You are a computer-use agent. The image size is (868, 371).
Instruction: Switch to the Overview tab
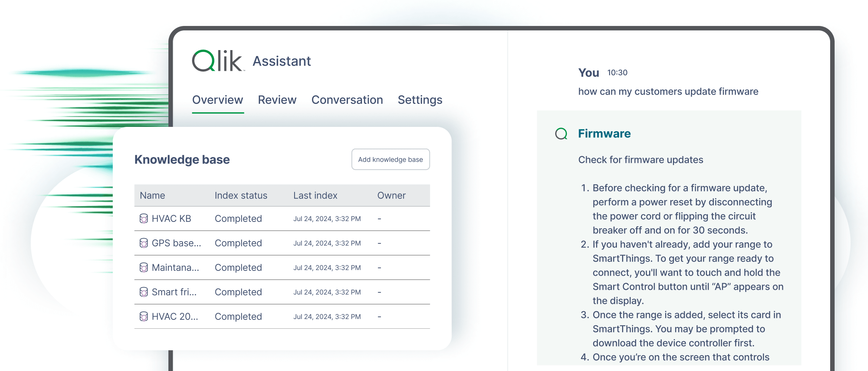pos(218,100)
